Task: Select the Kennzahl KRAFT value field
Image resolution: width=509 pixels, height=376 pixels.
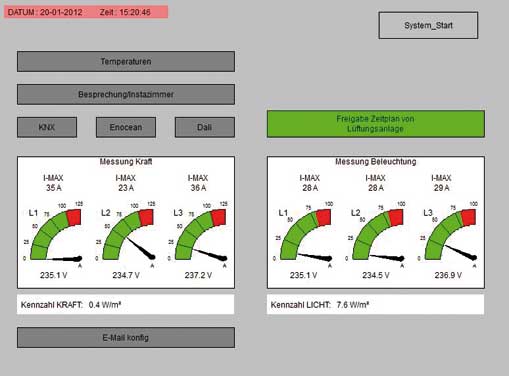Action: [x=126, y=304]
